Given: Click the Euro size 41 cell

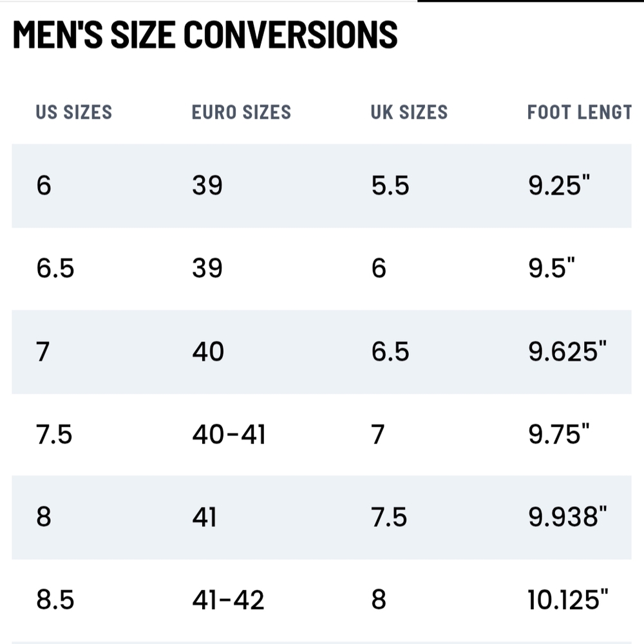Looking at the screenshot, I should point(204,517).
